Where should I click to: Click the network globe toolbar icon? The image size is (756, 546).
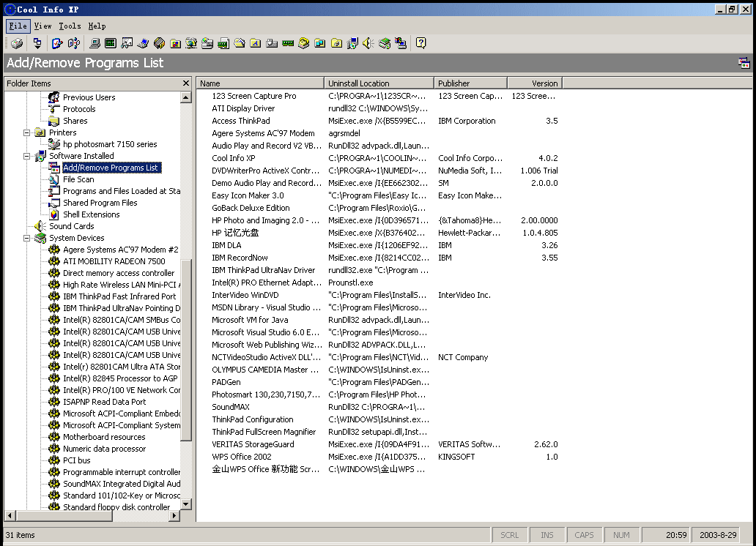coord(191,43)
